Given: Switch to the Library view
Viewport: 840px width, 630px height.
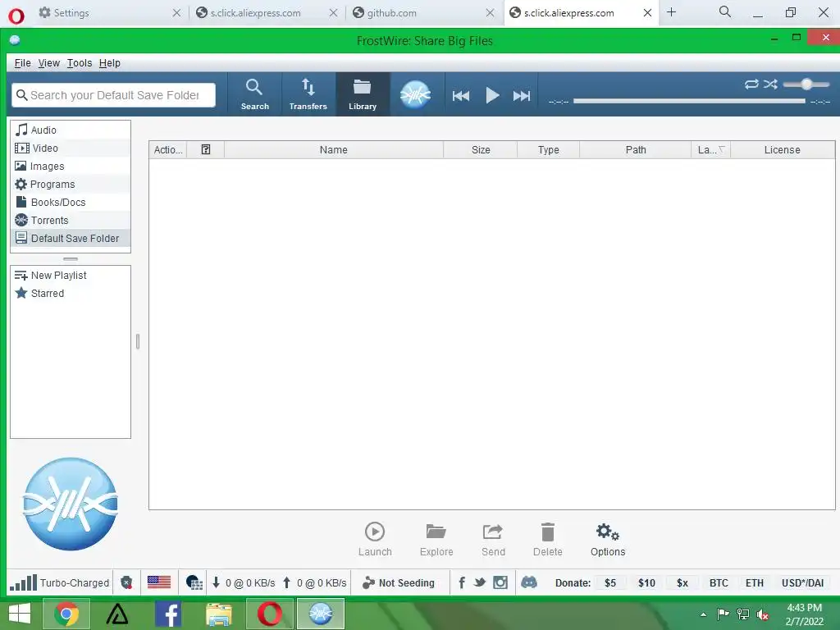Looking at the screenshot, I should coord(362,94).
